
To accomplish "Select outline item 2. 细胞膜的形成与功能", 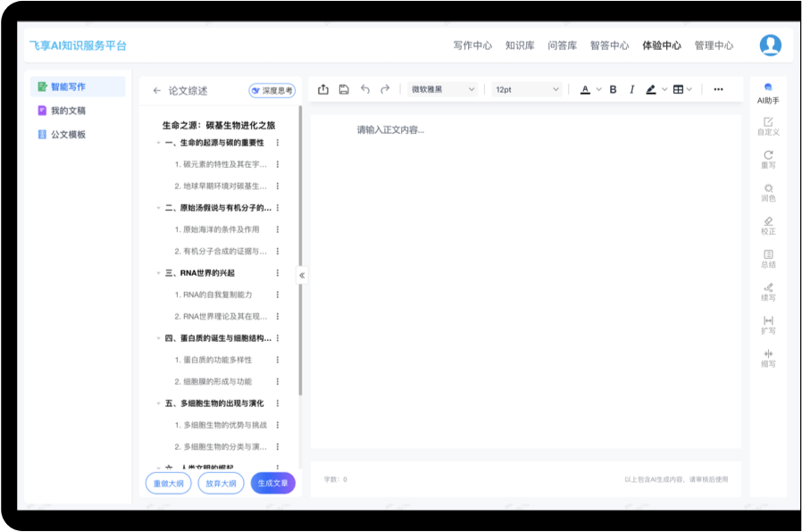I will (x=213, y=382).
